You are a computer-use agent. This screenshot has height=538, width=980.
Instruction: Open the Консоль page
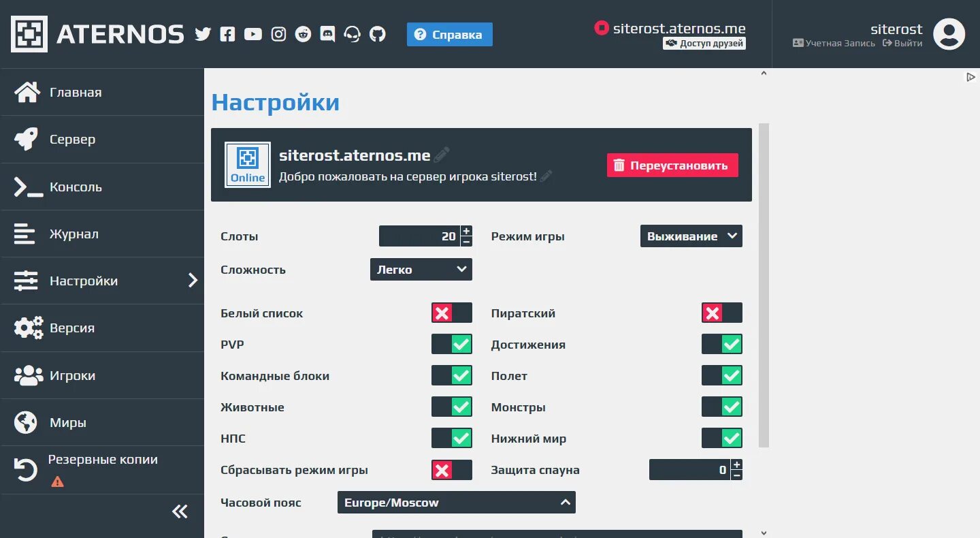point(102,187)
